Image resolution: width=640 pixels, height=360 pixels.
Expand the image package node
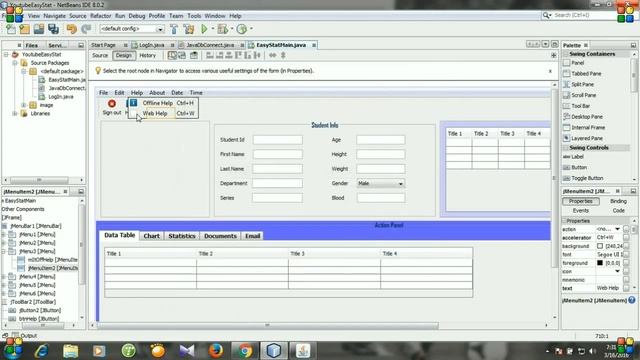click(x=24, y=105)
